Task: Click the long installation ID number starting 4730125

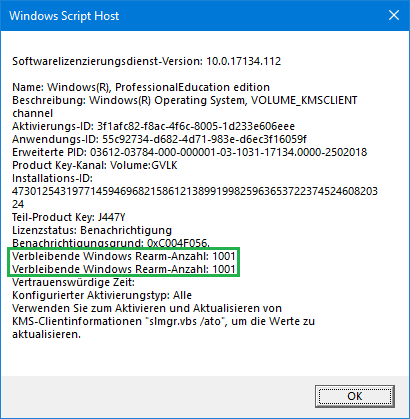Action: point(195,198)
